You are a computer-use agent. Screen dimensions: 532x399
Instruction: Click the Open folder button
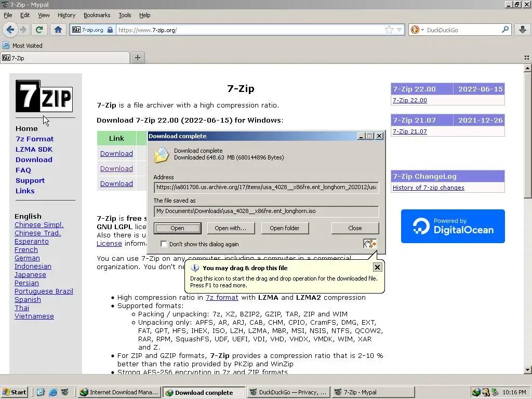(285, 228)
